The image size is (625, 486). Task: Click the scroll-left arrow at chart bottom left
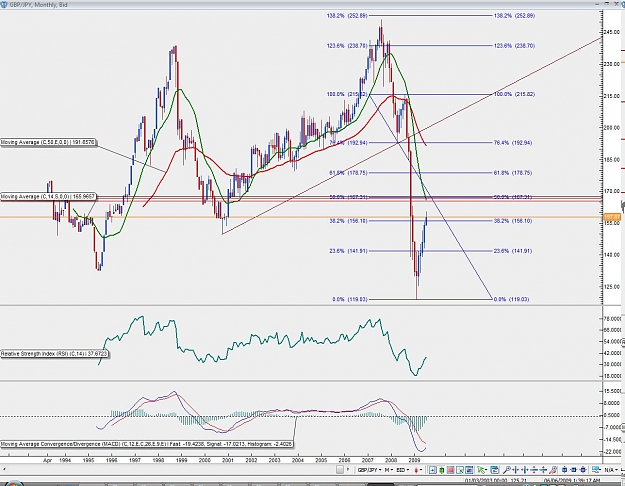click(x=4, y=470)
